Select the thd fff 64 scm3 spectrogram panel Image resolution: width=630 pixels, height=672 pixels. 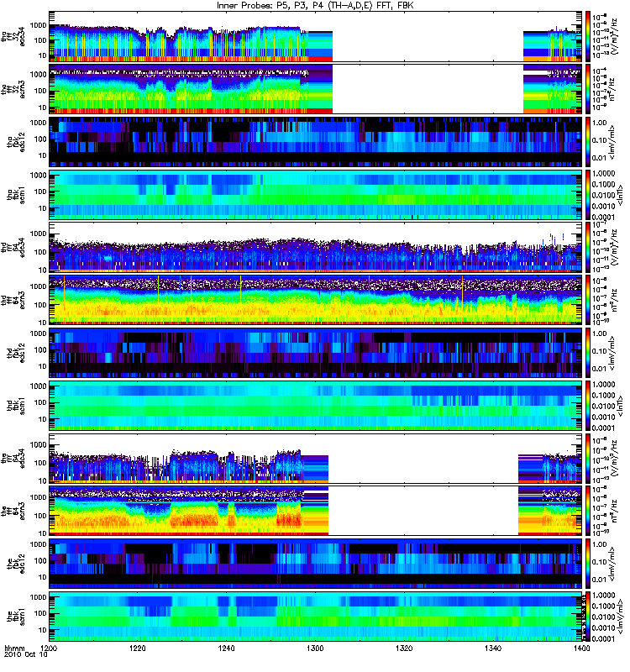316,300
